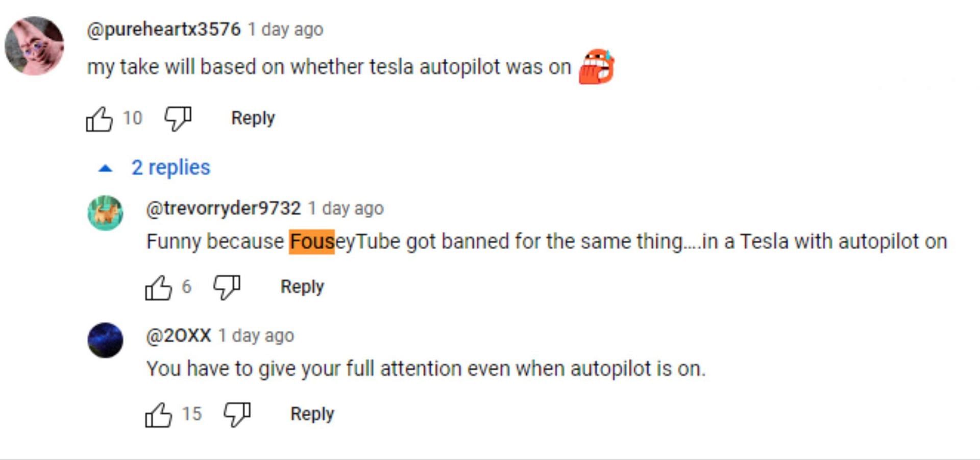The height and width of the screenshot is (460, 980).
Task: Click @pureheartx3576's profile avatar
Action: pyautogui.click(x=34, y=46)
